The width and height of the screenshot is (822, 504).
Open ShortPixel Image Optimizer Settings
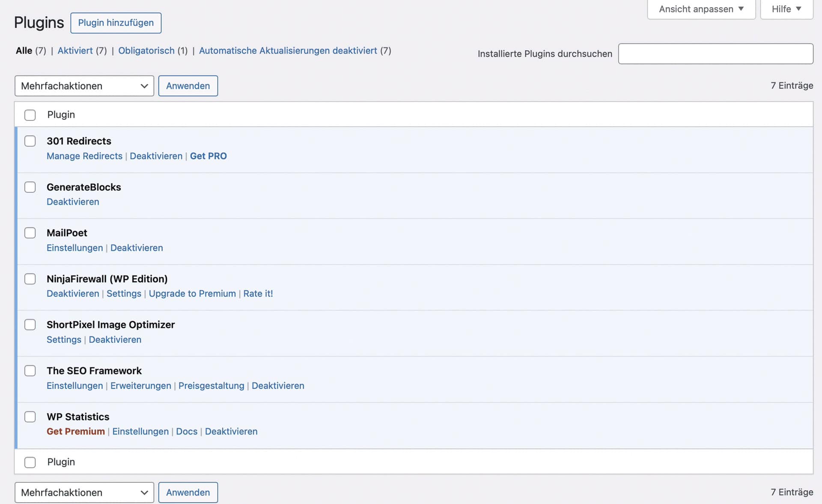[64, 340]
